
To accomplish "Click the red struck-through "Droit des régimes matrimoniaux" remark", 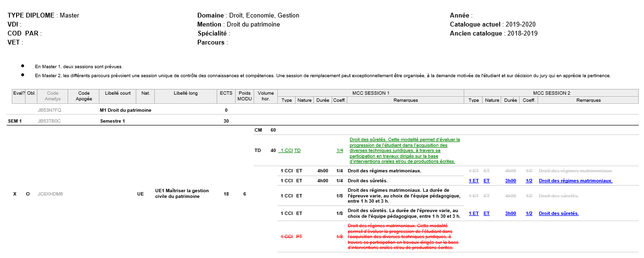I will pyautogui.click(x=400, y=236).
